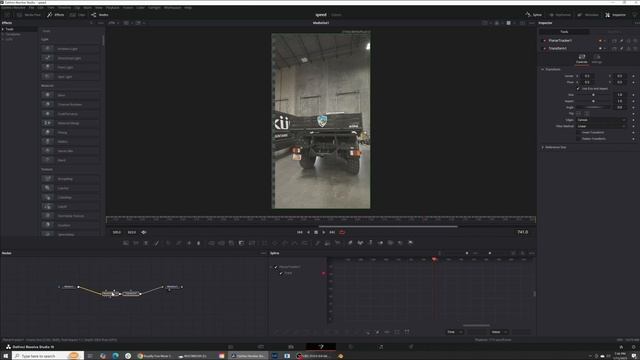Select the Fast Noise Texture tool

70,216
